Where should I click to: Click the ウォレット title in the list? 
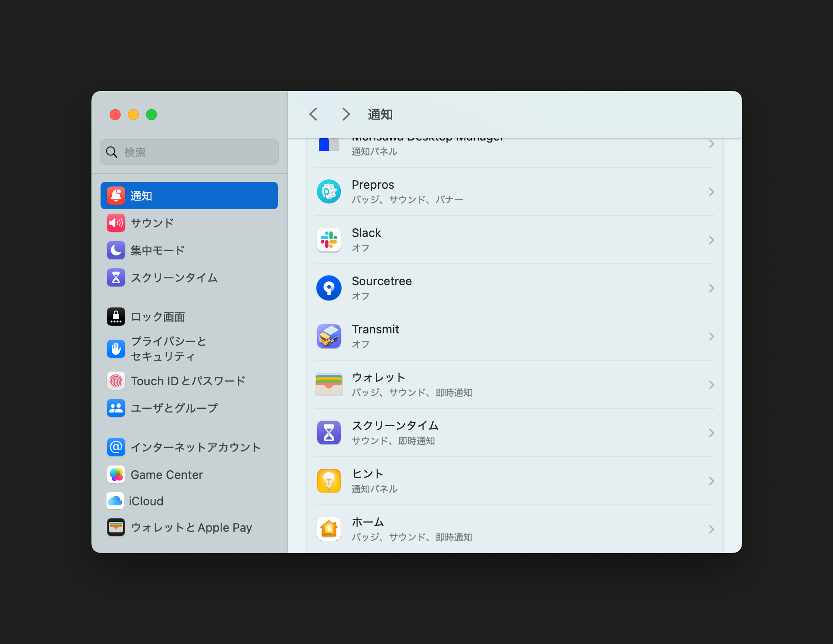pyautogui.click(x=379, y=377)
